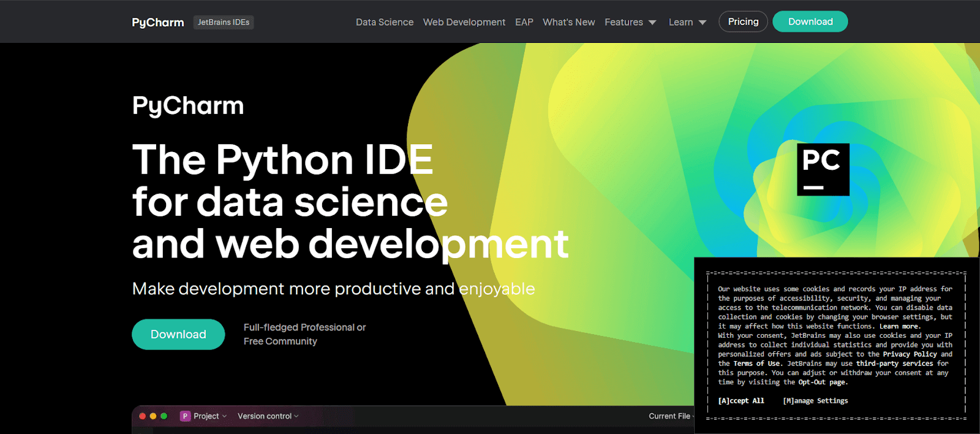Click the 'Full-fledged Professional or Free Community' text
Viewport: 980px width, 434px height.
[304, 334]
